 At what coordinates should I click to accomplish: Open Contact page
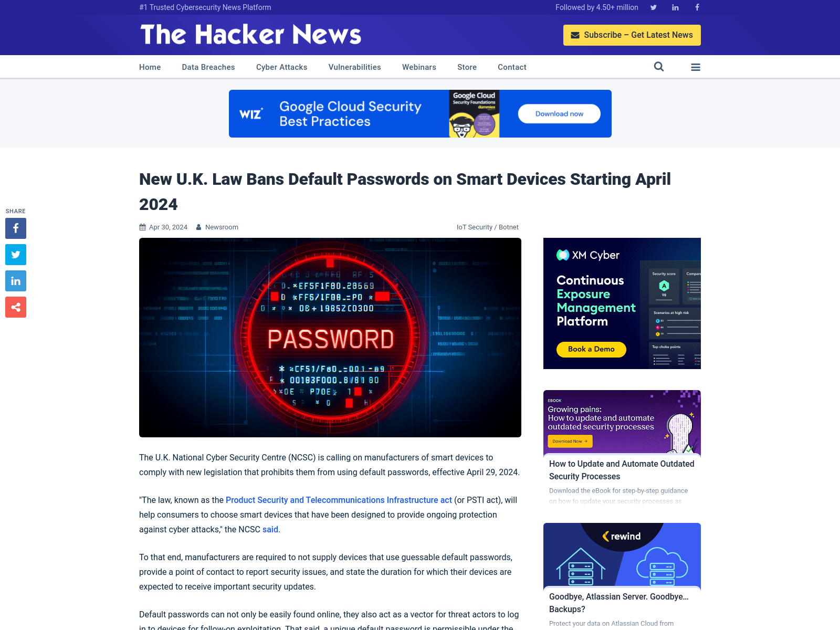tap(512, 67)
